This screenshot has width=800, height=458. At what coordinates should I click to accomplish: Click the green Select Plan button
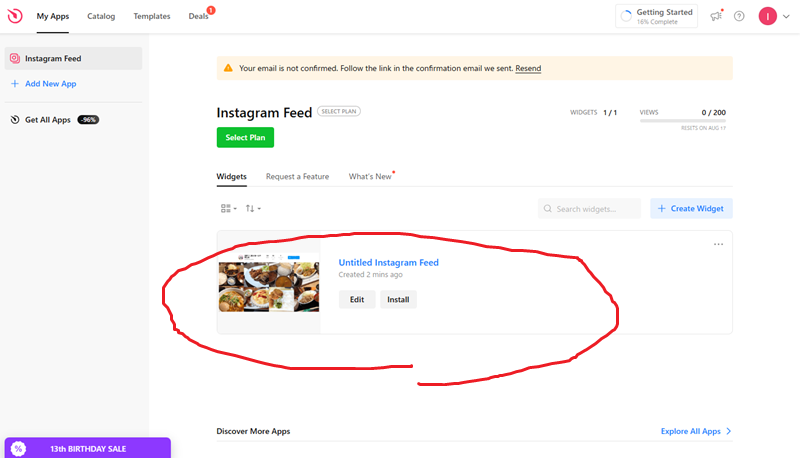245,138
